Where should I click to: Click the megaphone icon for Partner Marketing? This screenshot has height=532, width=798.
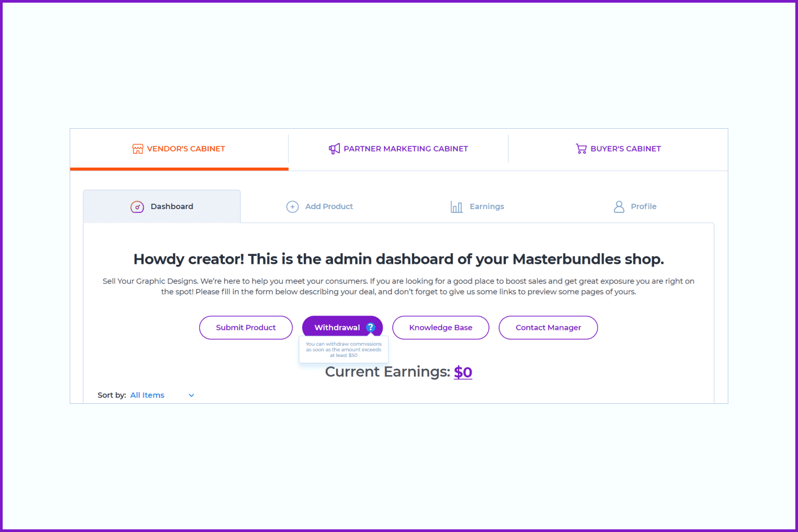(334, 149)
